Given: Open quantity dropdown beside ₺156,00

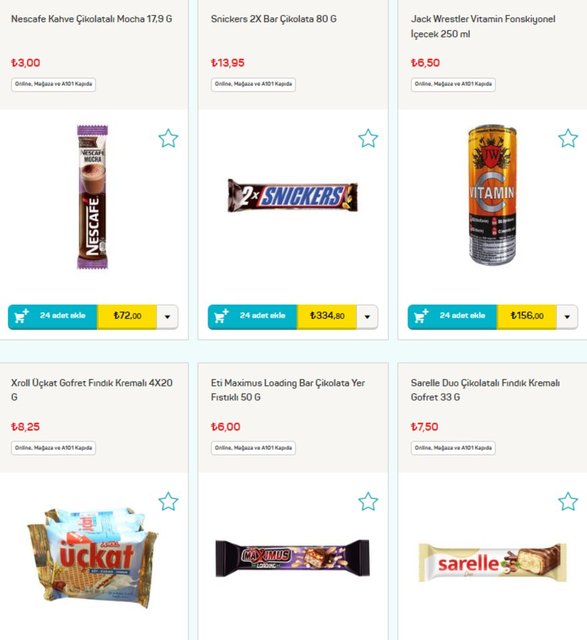Looking at the screenshot, I should coord(567,316).
